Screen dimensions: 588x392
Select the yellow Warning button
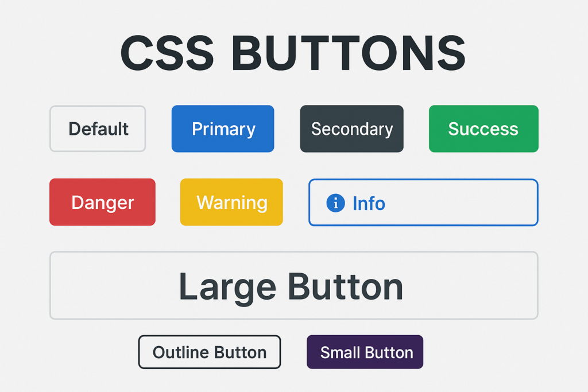[231, 202]
